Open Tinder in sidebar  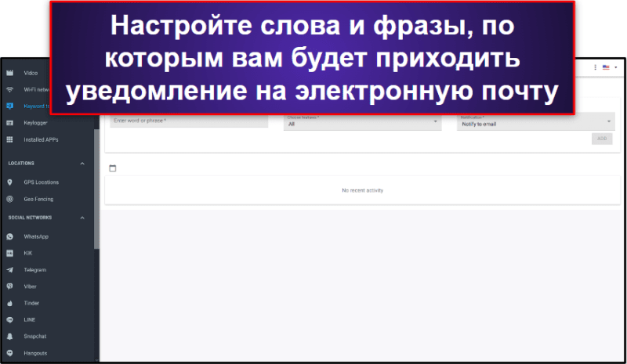[31, 303]
